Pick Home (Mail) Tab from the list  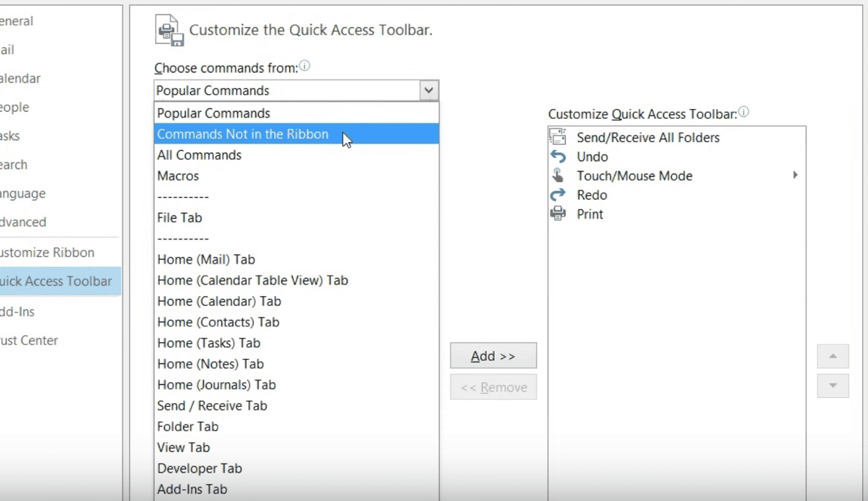click(x=206, y=260)
